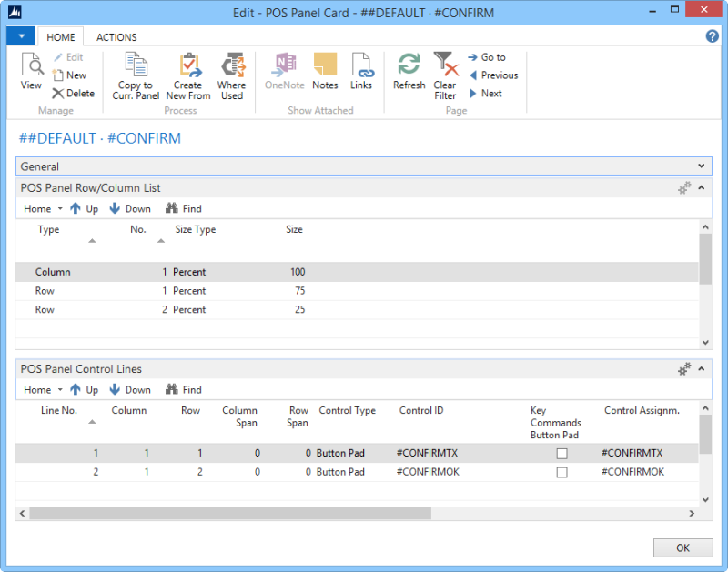Click Control ID cell #CONFIRMTX

(427, 453)
